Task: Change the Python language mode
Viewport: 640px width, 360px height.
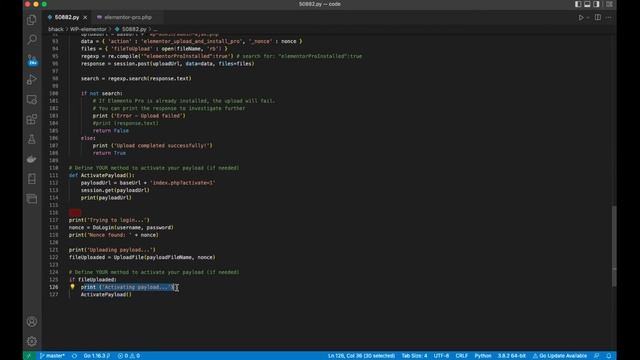Action: [x=483, y=356]
